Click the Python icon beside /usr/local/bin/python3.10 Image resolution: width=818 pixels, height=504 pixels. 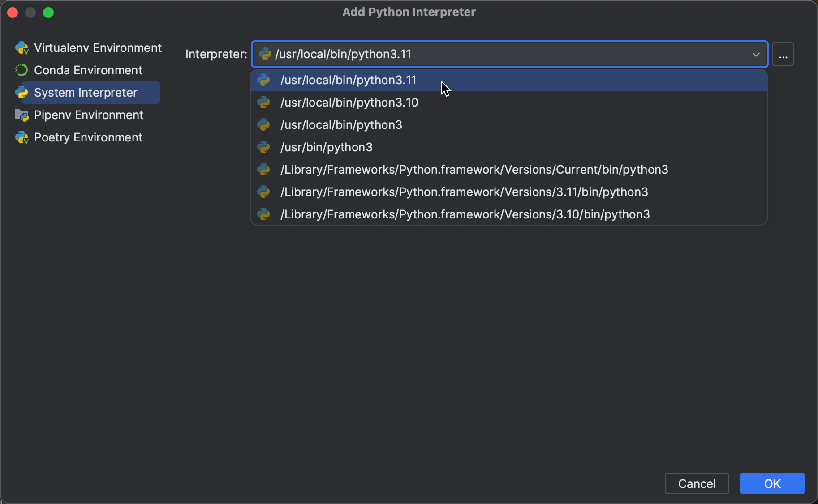[x=264, y=103]
